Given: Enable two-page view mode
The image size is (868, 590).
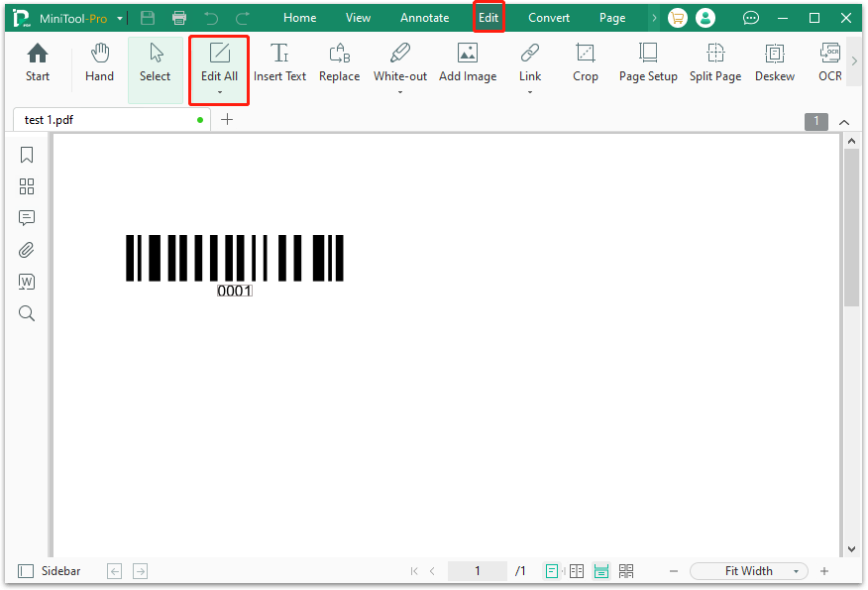Looking at the screenshot, I should 577,571.
